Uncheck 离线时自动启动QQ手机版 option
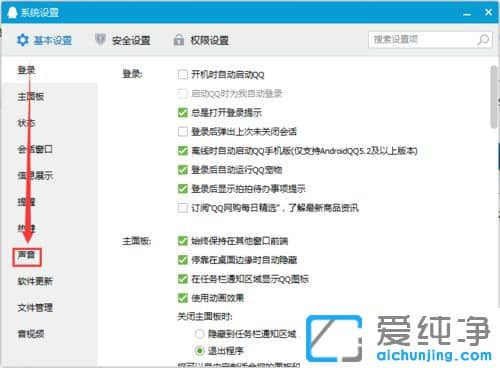The height and width of the screenshot is (368, 500). coord(183,151)
